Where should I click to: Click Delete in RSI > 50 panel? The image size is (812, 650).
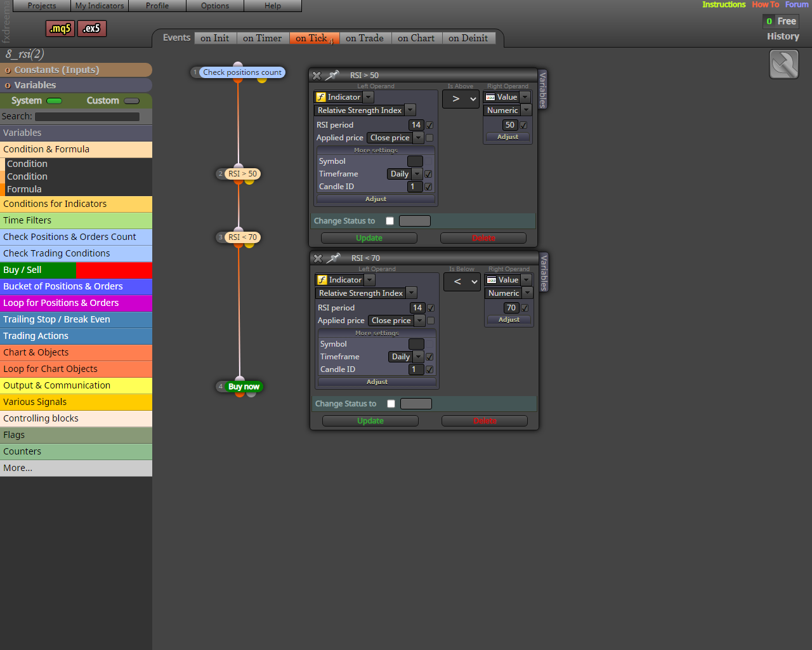pyautogui.click(x=483, y=238)
